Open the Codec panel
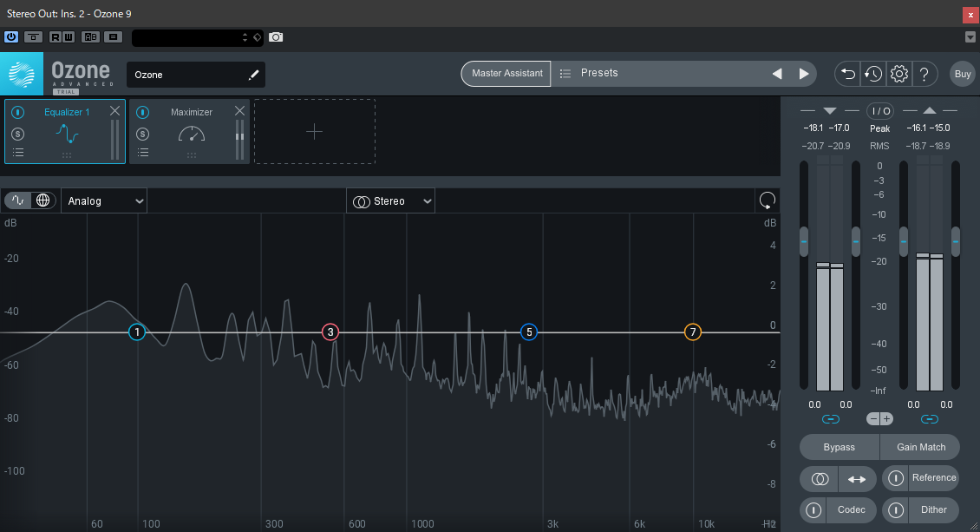 [852, 510]
